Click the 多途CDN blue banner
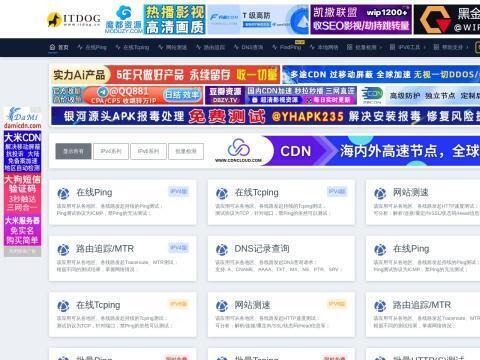 [x=381, y=74]
